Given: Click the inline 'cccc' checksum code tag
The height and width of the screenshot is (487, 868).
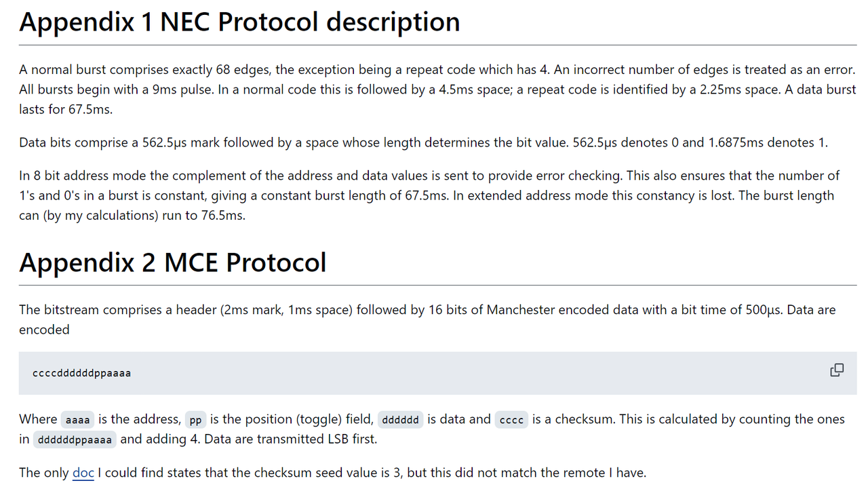Looking at the screenshot, I should tap(511, 420).
